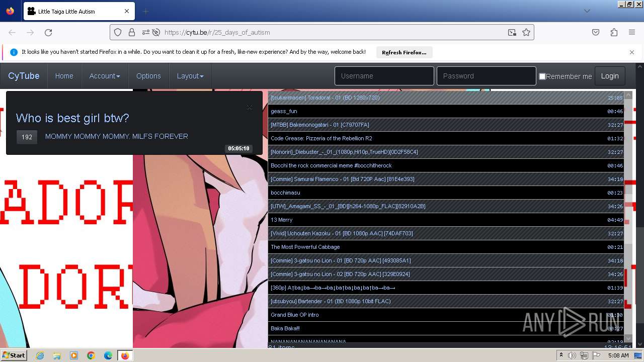Open picture-in-picture icon in the URL bar
644x362 pixels.
pyautogui.click(x=512, y=32)
